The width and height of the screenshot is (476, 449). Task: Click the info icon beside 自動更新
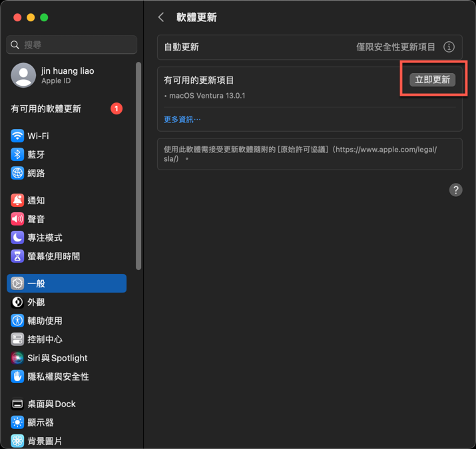coord(449,47)
